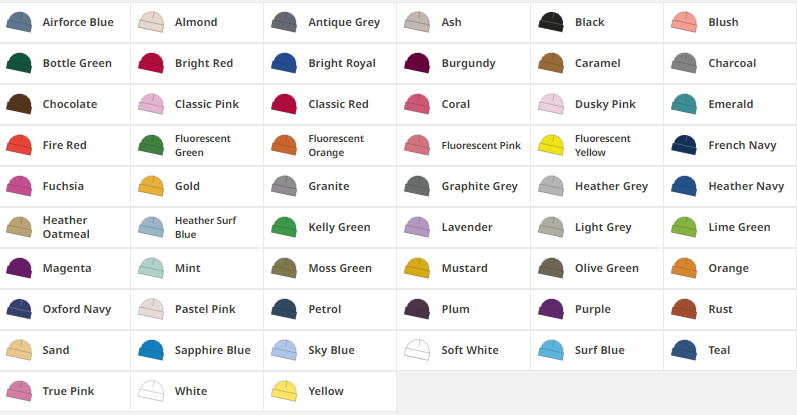The width and height of the screenshot is (797, 415).
Task: Choose the Black colour option
Action: (597, 22)
